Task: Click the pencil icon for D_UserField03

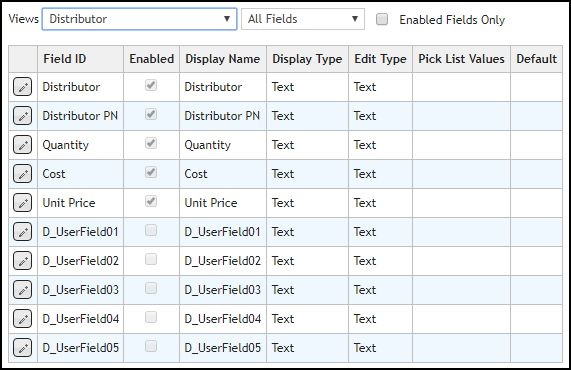Action: [x=23, y=290]
